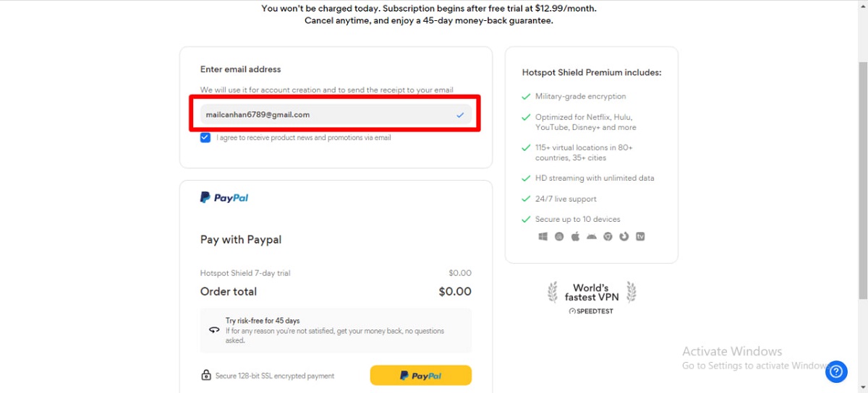Click the 24/7 live support feature item

(566, 199)
